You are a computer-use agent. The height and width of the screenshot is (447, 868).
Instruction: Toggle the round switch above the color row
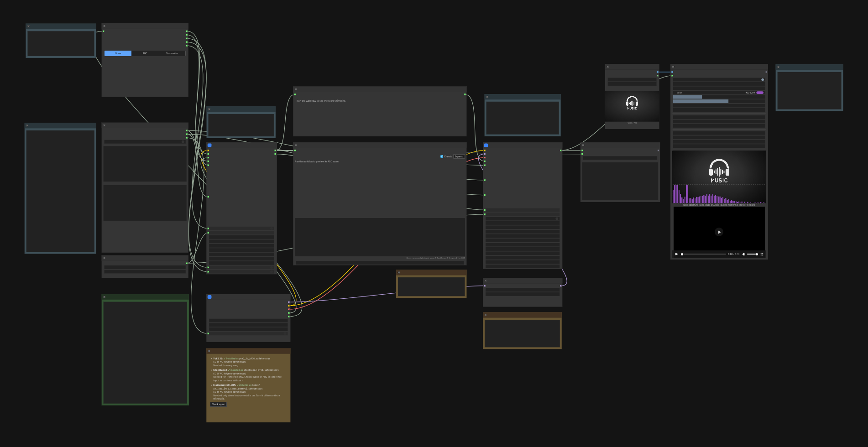[x=762, y=79]
